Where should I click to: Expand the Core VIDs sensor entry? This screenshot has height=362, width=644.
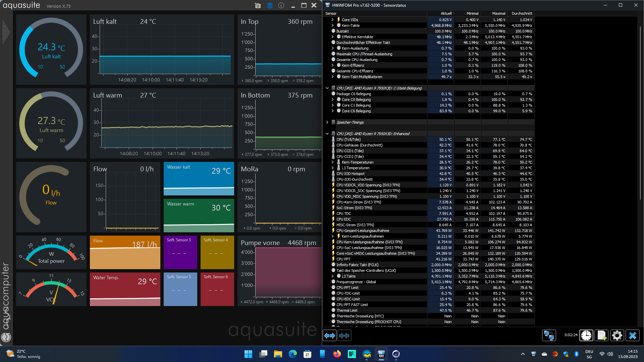point(332,19)
